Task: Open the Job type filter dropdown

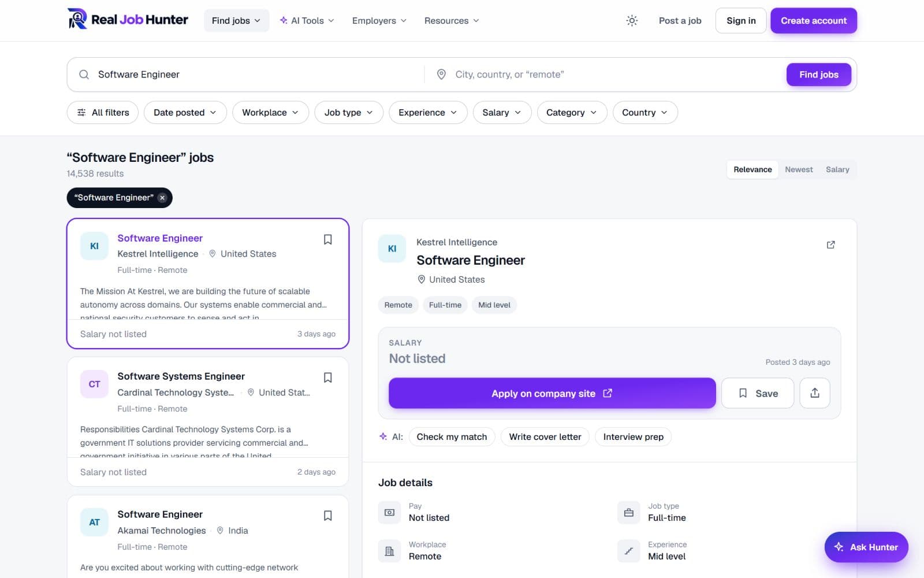Action: pos(349,112)
